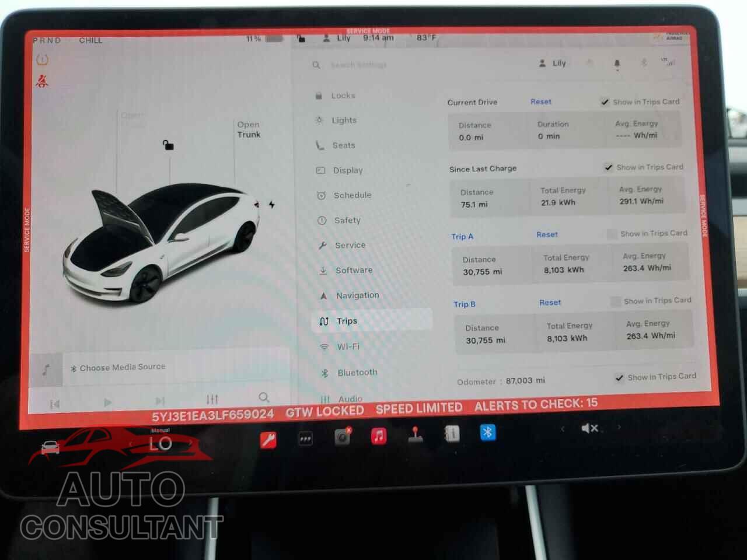The width and height of the screenshot is (747, 560).
Task: Reset Trip A data
Action: [x=547, y=235]
